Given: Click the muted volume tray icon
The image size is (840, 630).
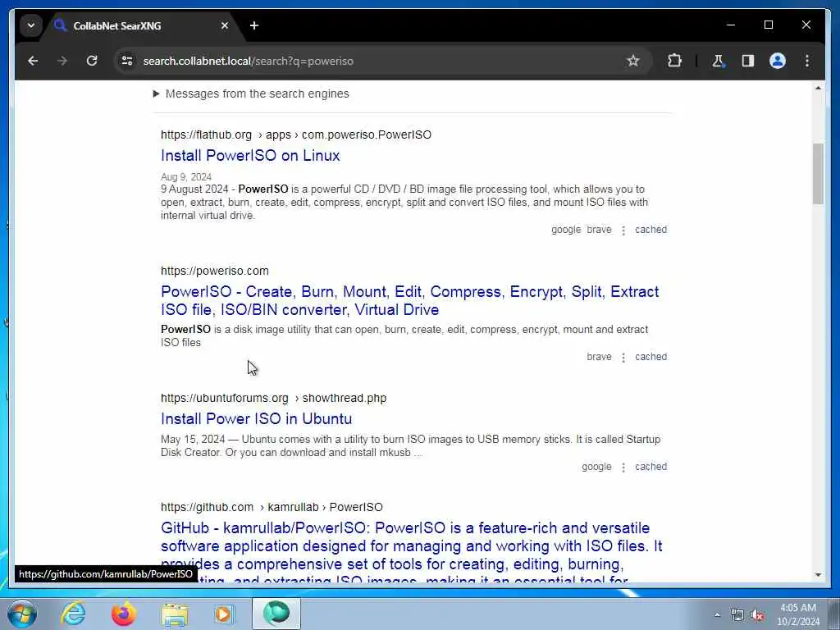Looking at the screenshot, I should pos(757,615).
